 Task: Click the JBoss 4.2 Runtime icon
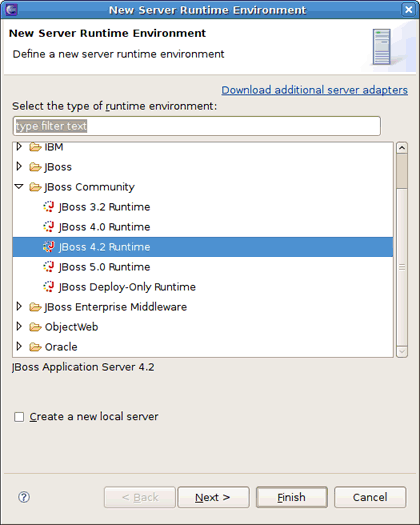[49, 247]
